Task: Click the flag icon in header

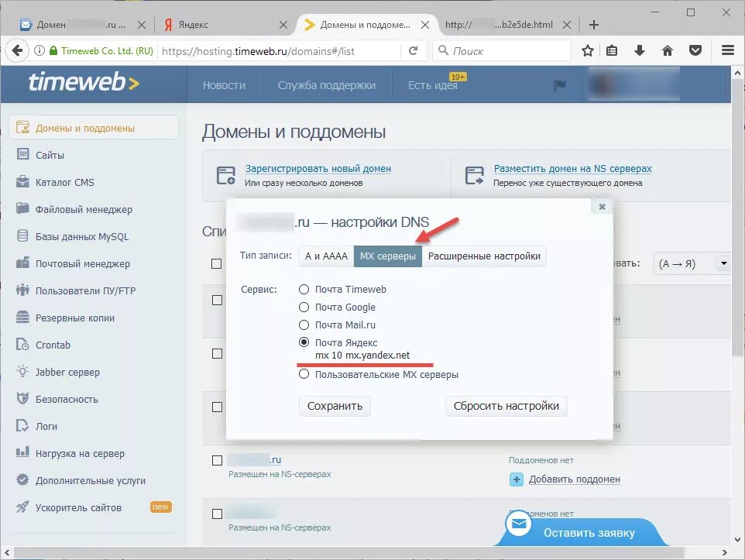Action: pyautogui.click(x=560, y=85)
